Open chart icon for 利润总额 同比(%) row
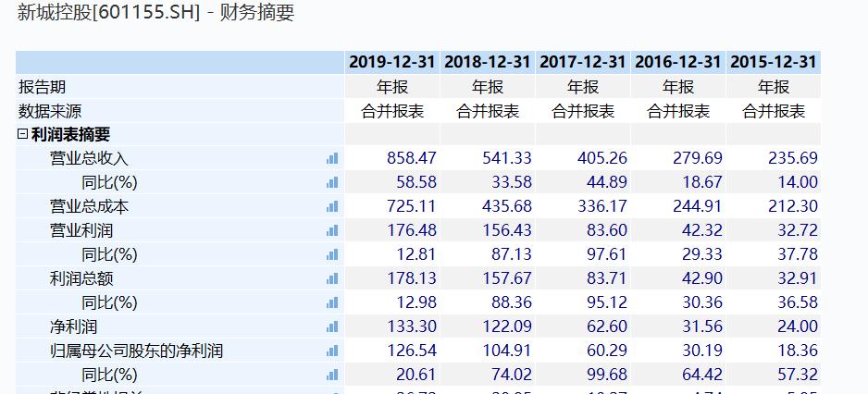 [332, 302]
